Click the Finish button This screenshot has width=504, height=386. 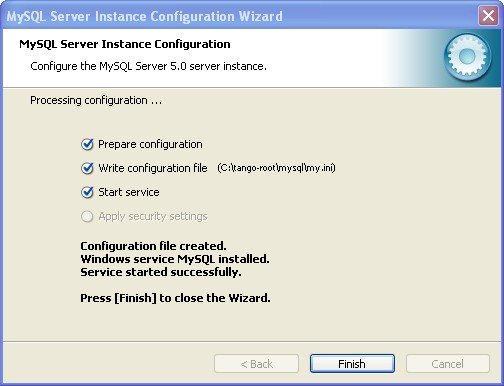[352, 364]
